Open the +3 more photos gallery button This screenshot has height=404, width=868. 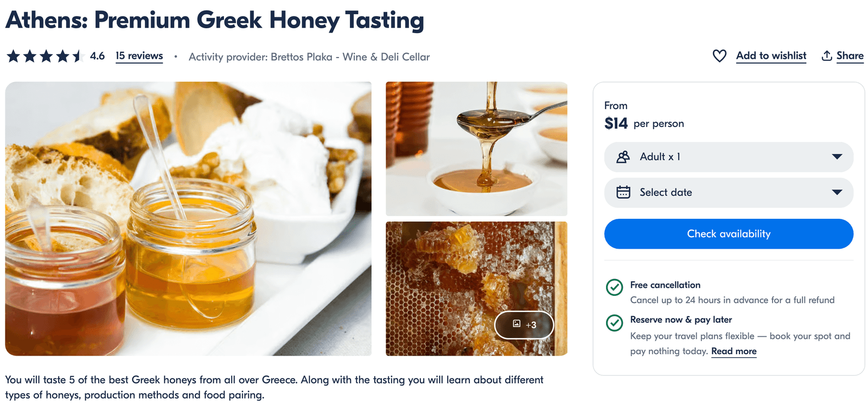coord(524,325)
